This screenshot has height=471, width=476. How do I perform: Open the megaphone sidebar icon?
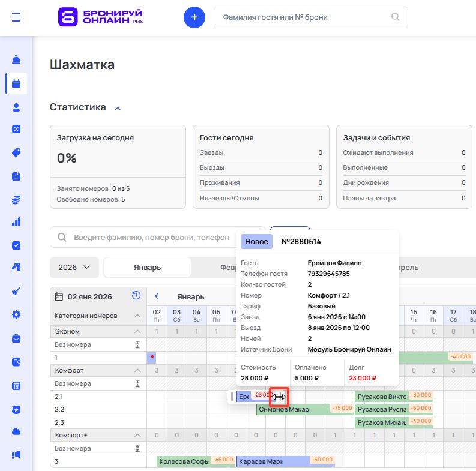(16, 454)
